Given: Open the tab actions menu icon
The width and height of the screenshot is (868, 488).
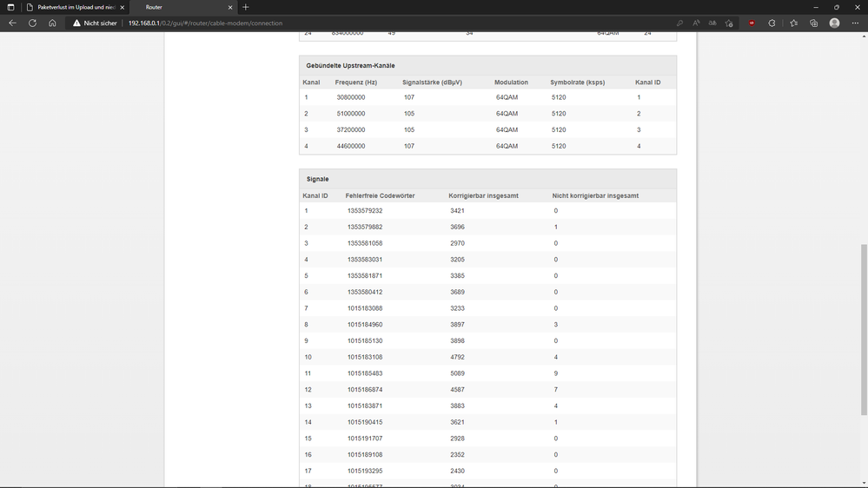Looking at the screenshot, I should (x=10, y=7).
